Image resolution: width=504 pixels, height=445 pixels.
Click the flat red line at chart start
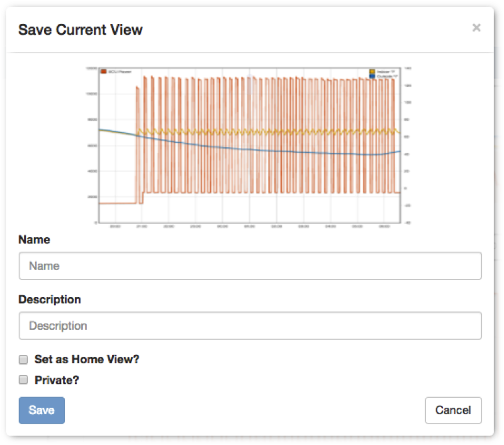point(118,203)
